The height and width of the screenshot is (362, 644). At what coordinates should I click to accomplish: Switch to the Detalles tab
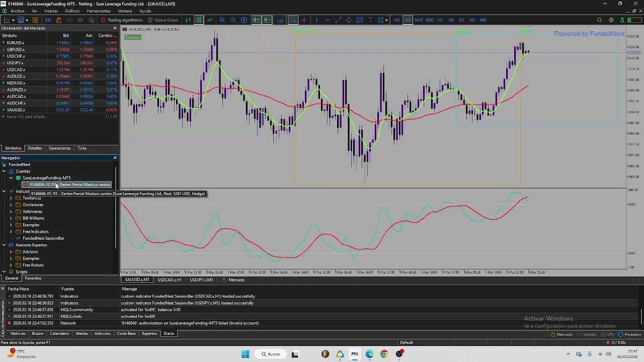(35, 148)
